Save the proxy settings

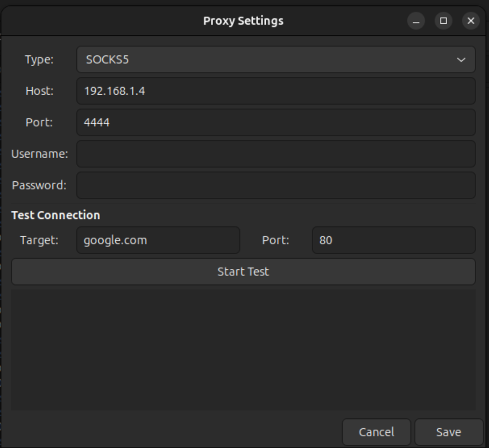[450, 432]
